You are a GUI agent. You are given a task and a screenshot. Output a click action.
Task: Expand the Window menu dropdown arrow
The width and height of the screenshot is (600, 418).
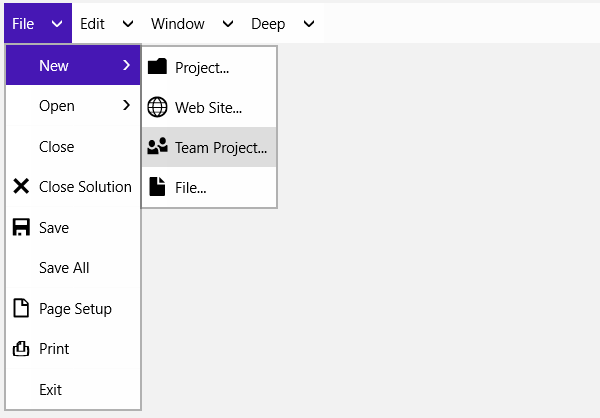(x=227, y=23)
